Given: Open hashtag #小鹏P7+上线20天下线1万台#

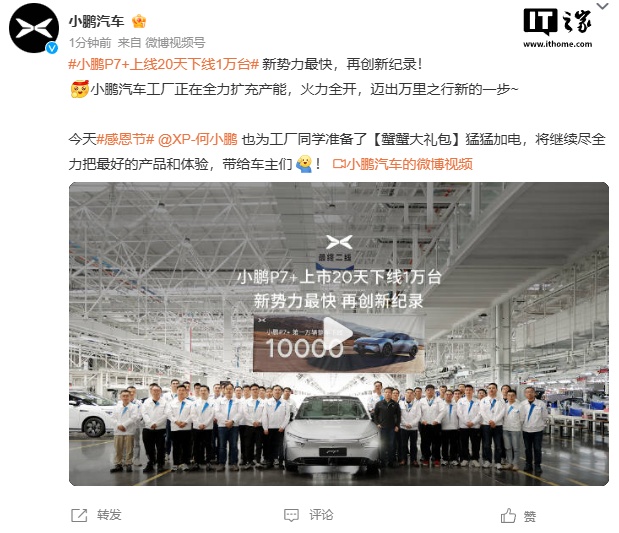Looking at the screenshot, I should [x=163, y=64].
